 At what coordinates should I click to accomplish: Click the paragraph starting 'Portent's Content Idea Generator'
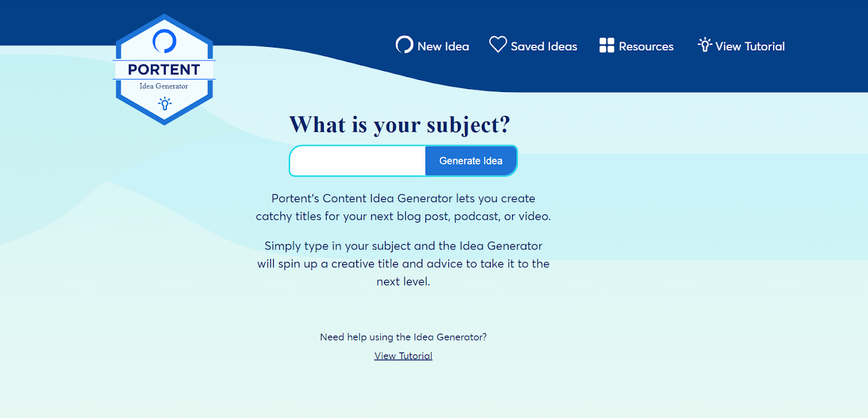click(x=403, y=207)
